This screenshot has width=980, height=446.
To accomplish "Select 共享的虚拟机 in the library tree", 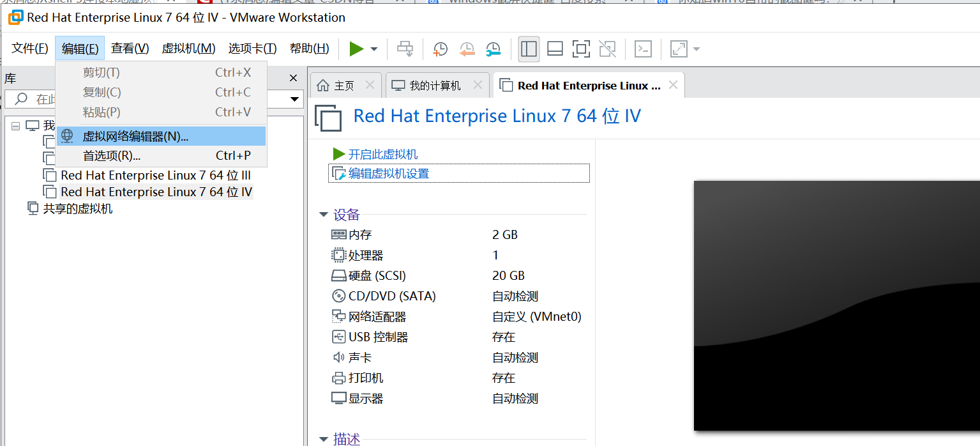I will click(x=78, y=208).
